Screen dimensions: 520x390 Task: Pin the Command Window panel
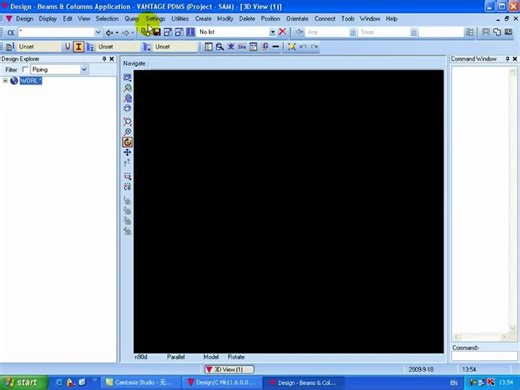[507, 59]
